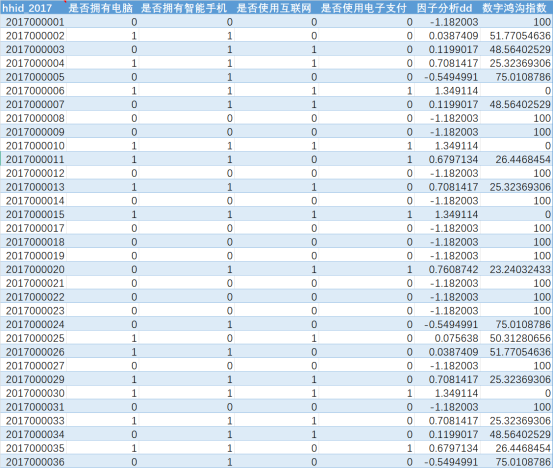Select household ID 2017000036 in last row
Viewport: 554px width, 468px height.
click(34, 462)
